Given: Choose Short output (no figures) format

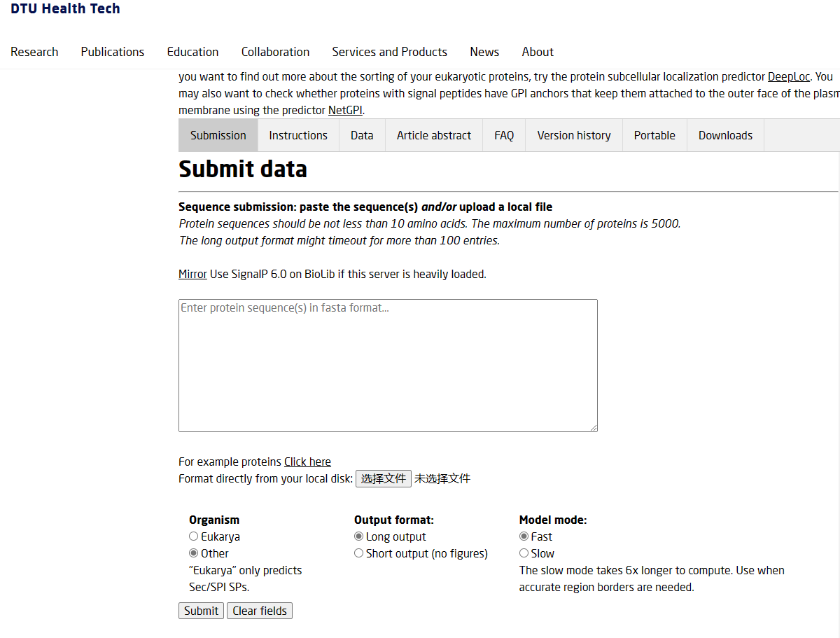Looking at the screenshot, I should tap(359, 553).
